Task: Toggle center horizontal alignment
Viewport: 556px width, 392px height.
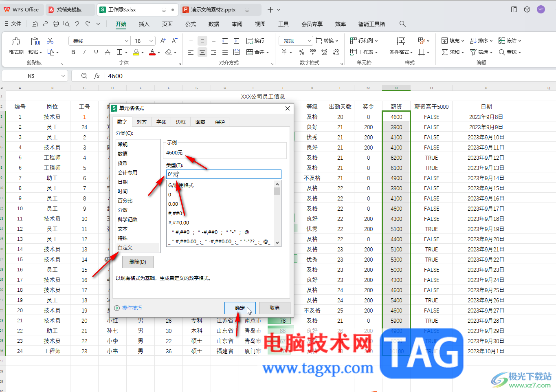Action: tap(202, 52)
